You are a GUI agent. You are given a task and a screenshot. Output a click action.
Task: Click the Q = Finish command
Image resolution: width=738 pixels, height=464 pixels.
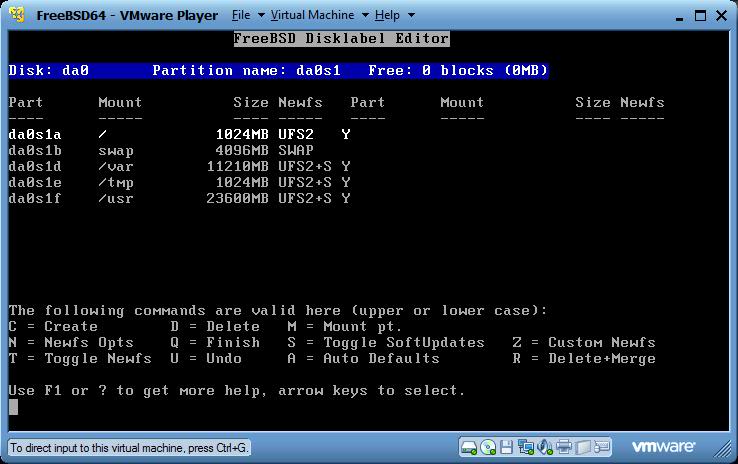click(x=215, y=343)
